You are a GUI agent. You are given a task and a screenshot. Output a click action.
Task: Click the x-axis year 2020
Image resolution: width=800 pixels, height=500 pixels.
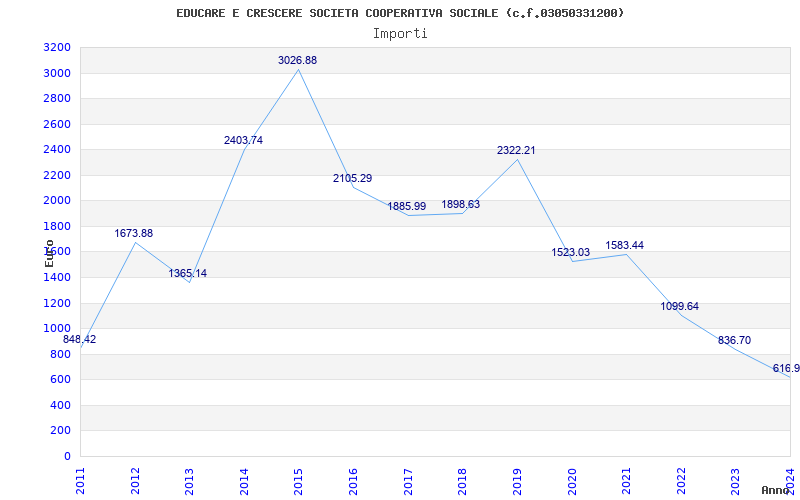click(571, 481)
